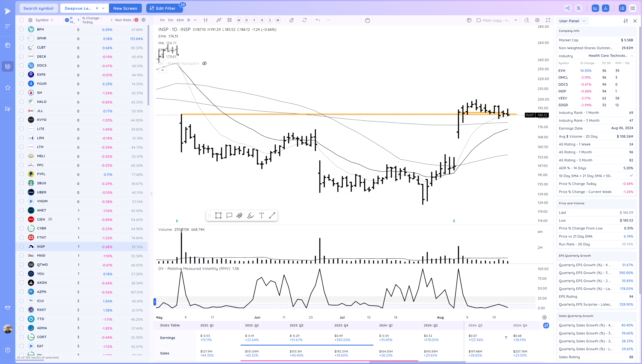This screenshot has width=642, height=364.
Task: Select the M quick timeframe button
Action: point(278,20)
